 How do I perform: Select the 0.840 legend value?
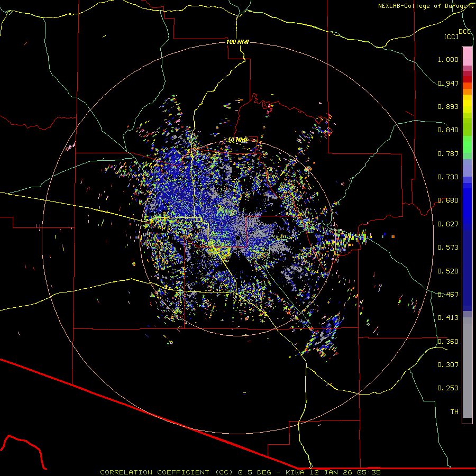[448, 130]
